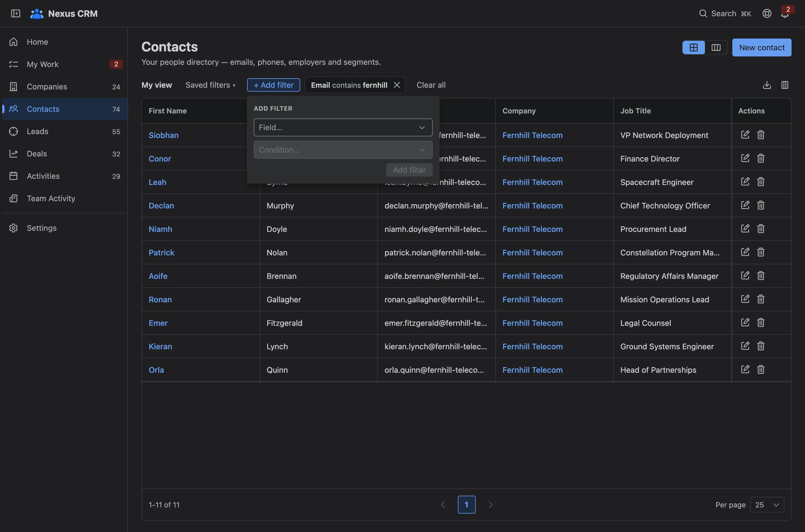The image size is (805, 532).
Task: Remove the Email contains fernhill filter
Action: [x=396, y=85]
